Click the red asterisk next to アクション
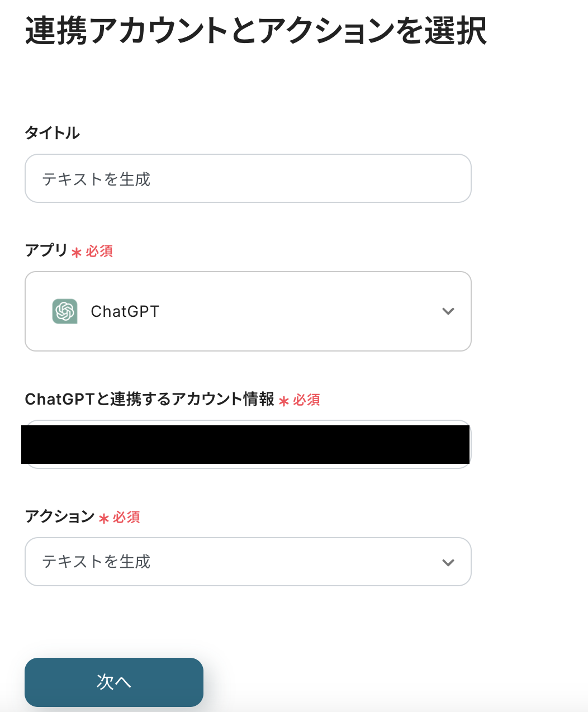Screen dimensions: 588x712 pos(103,519)
